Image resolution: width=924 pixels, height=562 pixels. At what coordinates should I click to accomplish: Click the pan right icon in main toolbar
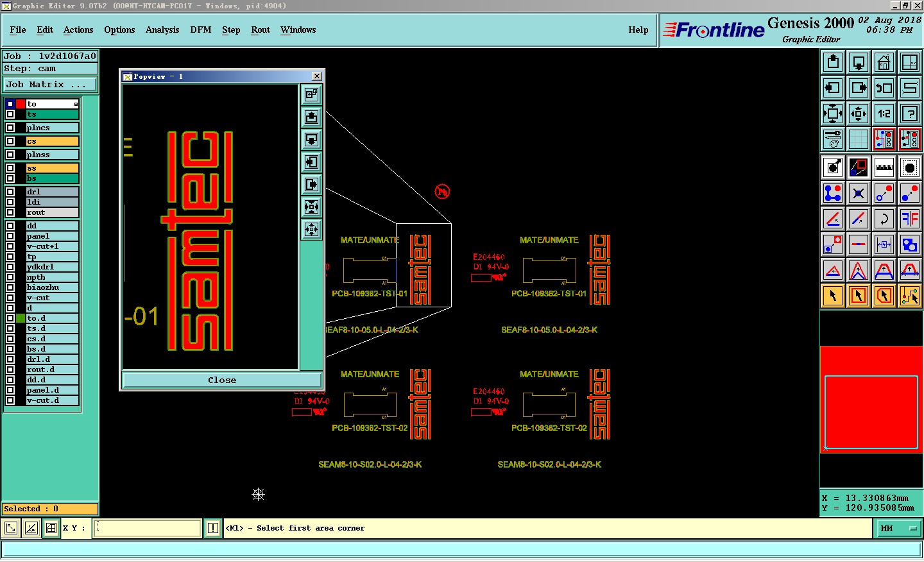[x=859, y=88]
